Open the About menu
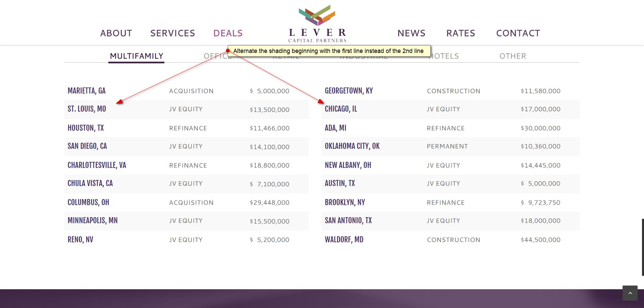The image size is (644, 308). (116, 33)
